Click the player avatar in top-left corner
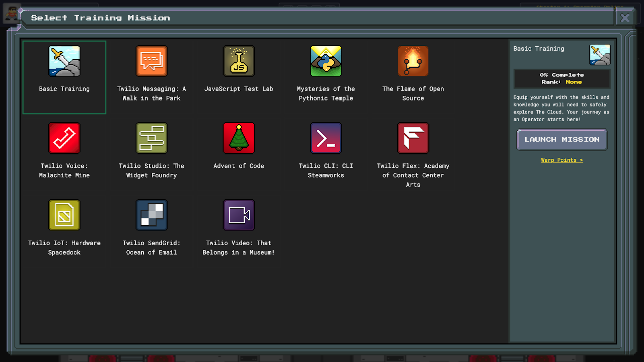The image size is (644, 362). click(x=12, y=14)
